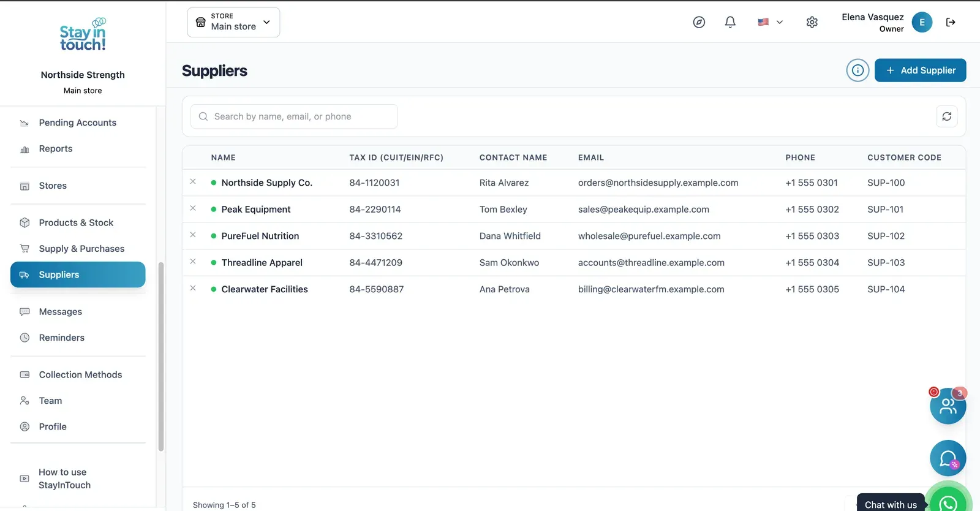Click tax ID 84-5590887
The height and width of the screenshot is (511, 980).
(x=377, y=289)
